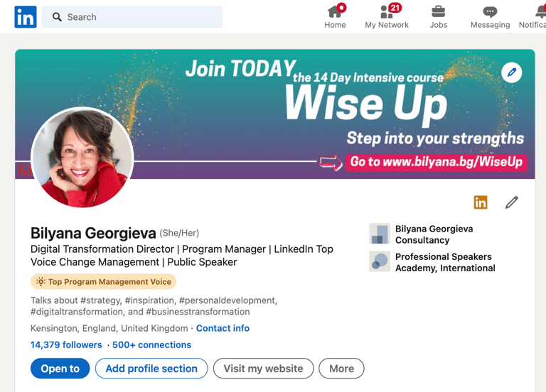Open the Notifications bell icon
The image size is (546, 392).
pos(541,11)
